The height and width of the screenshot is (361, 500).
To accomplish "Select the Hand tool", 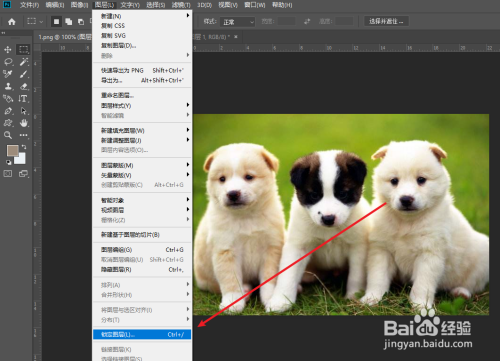I will [x=24, y=123].
